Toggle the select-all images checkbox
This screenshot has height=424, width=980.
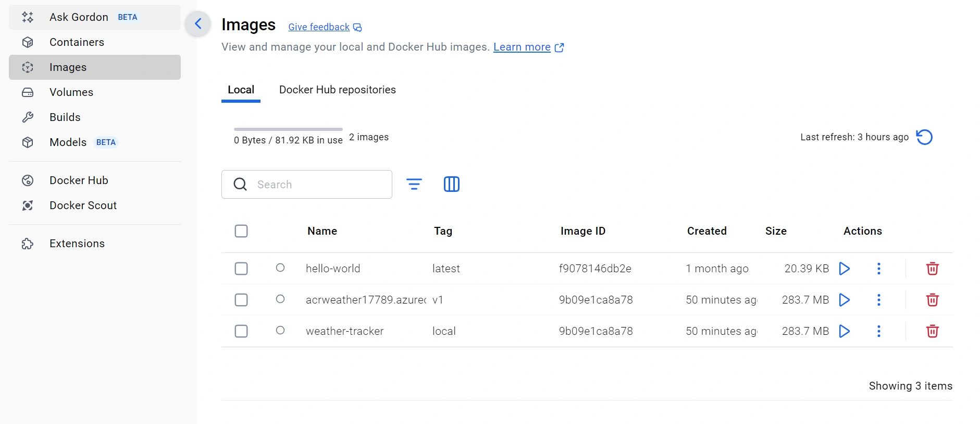[241, 231]
